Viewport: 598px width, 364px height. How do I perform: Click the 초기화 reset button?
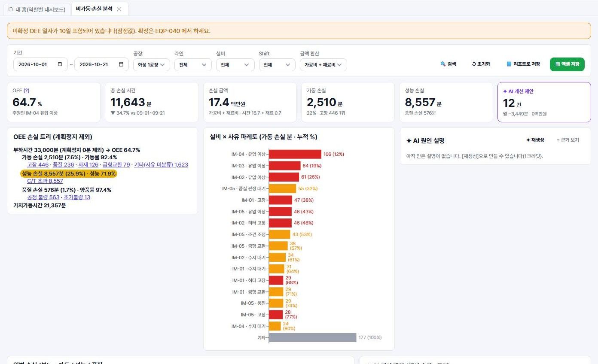click(x=481, y=64)
